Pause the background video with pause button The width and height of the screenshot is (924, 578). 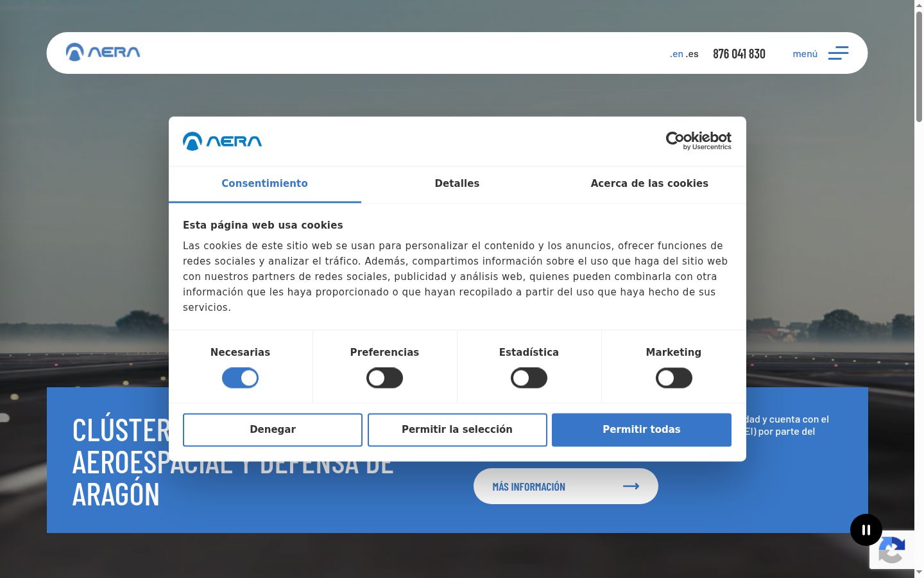[866, 530]
